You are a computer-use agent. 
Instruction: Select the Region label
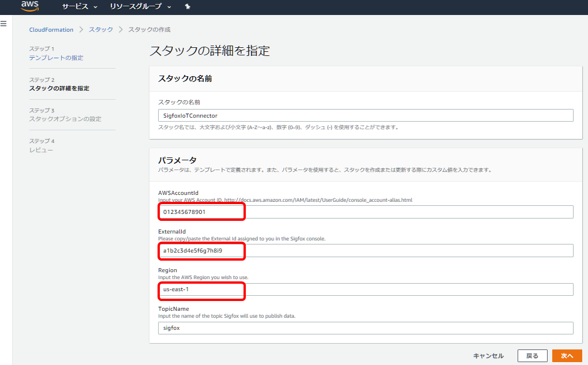(167, 270)
